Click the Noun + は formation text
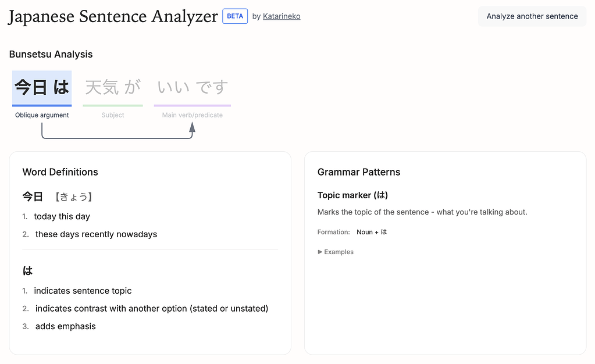This screenshot has width=595, height=364. 371,231
